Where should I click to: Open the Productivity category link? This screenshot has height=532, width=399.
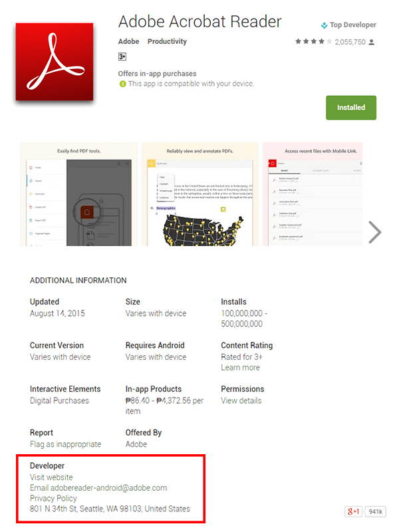click(167, 41)
